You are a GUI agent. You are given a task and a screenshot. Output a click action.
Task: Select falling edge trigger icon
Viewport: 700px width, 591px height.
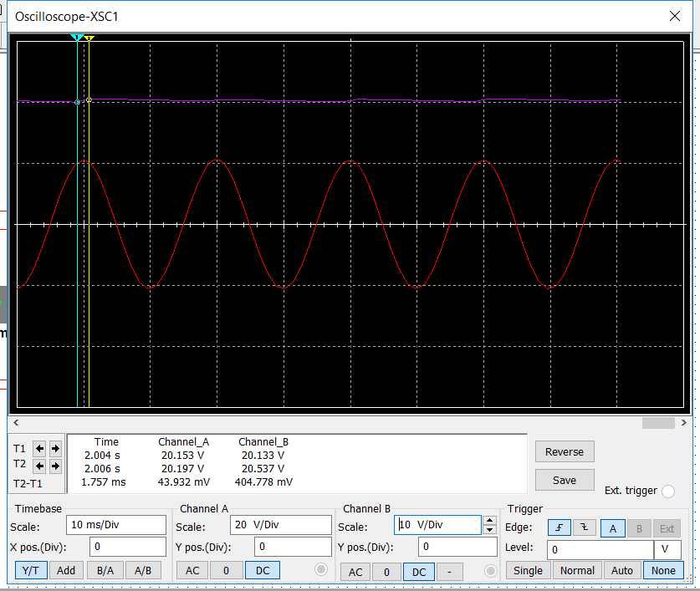(x=584, y=527)
